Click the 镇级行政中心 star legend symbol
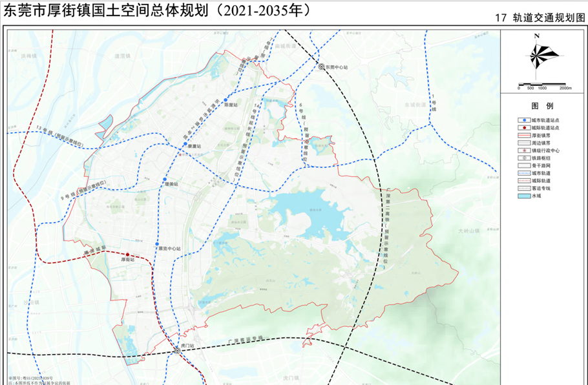The height and width of the screenshot is (385, 588). pyautogui.click(x=524, y=151)
